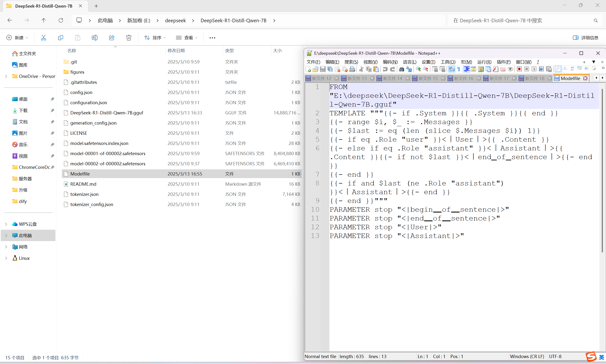
Task: Click the Refresh icon in Explorer navigation
Action: tap(61, 20)
